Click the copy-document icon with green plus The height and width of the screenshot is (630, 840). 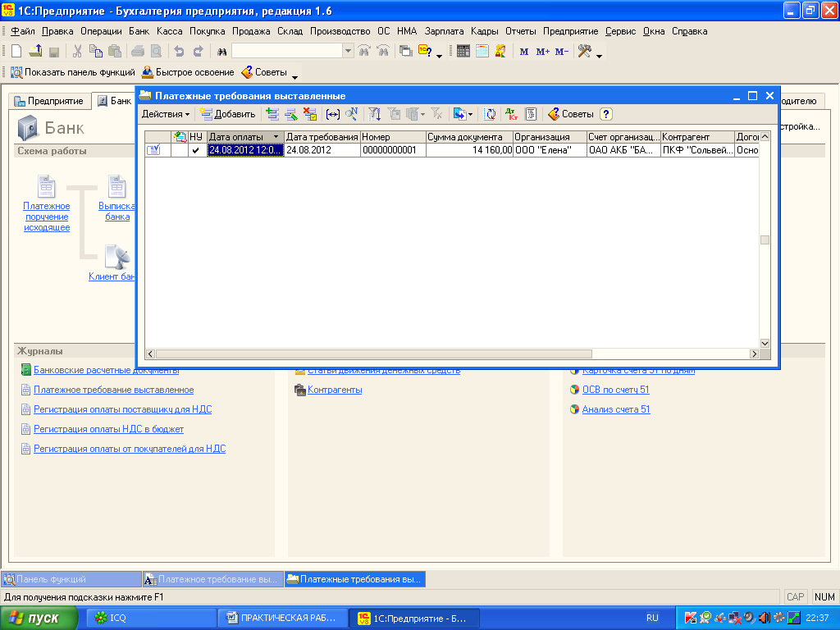click(x=272, y=114)
